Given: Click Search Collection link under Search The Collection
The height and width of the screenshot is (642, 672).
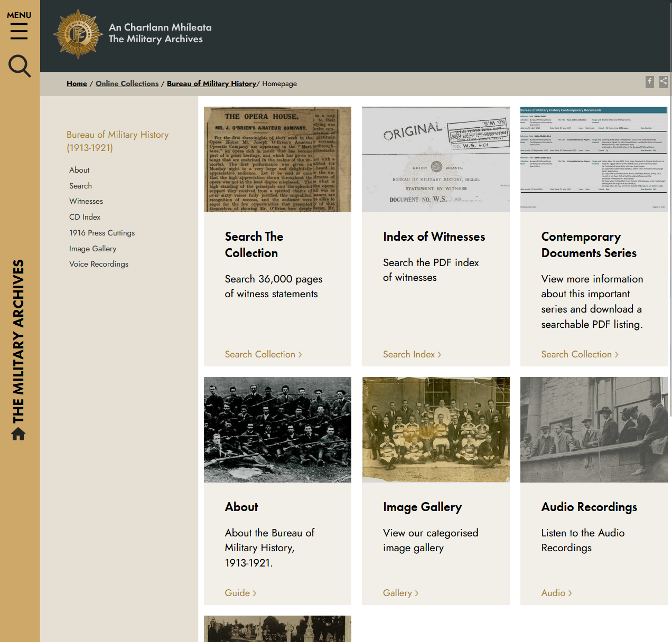Looking at the screenshot, I should pos(263,354).
